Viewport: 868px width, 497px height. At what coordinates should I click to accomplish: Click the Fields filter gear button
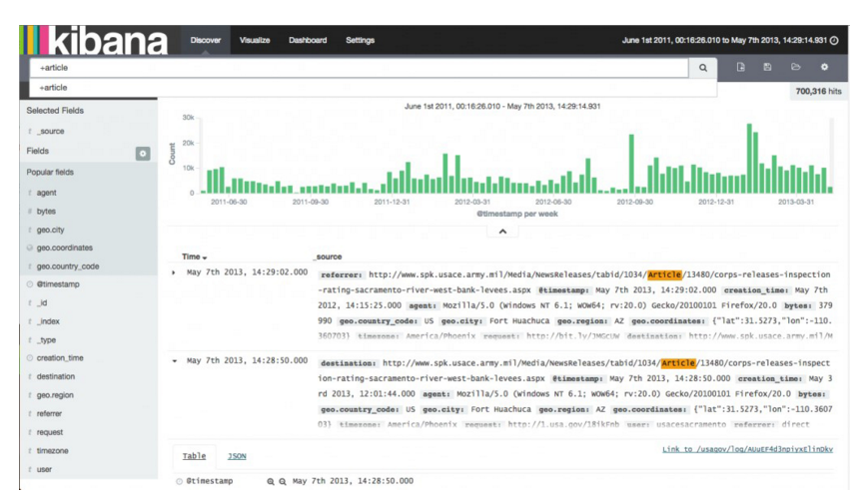(x=143, y=153)
